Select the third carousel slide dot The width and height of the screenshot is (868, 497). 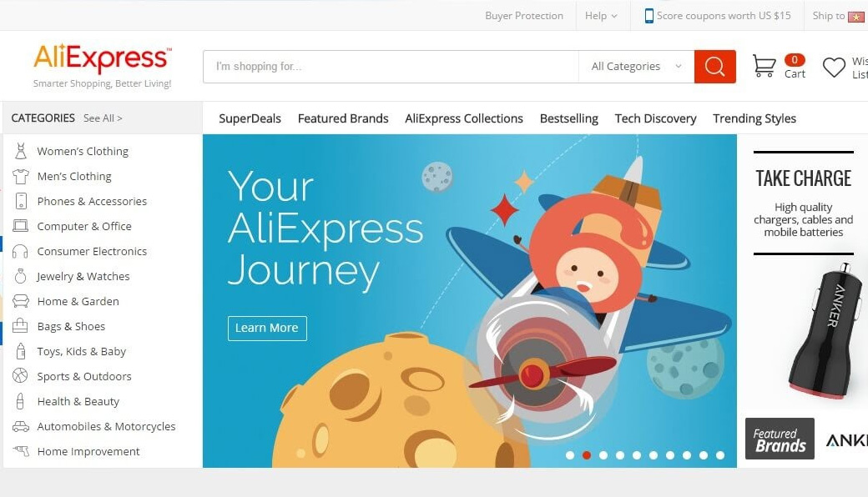pyautogui.click(x=603, y=455)
